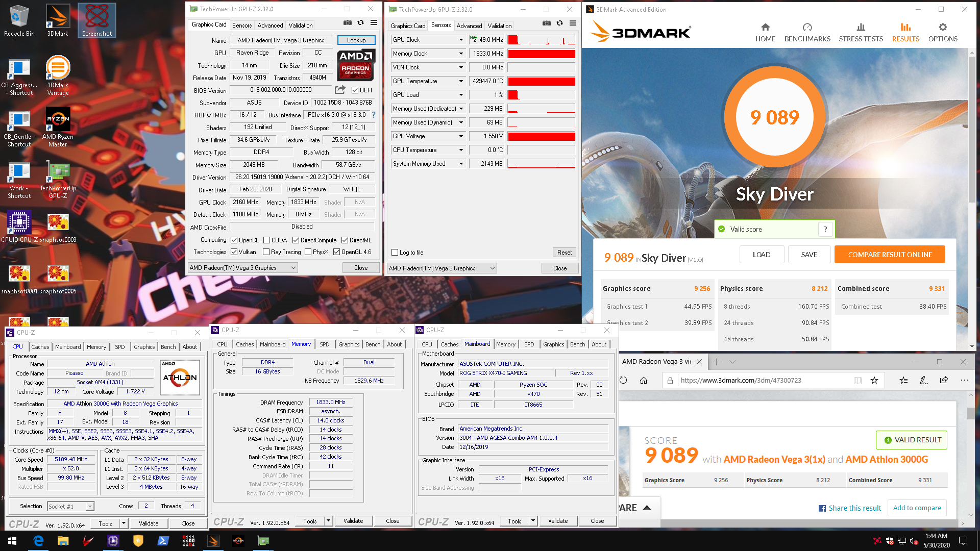Image resolution: width=980 pixels, height=551 pixels.
Task: Expand the GPU Voltage sensor dropdown
Action: [461, 136]
